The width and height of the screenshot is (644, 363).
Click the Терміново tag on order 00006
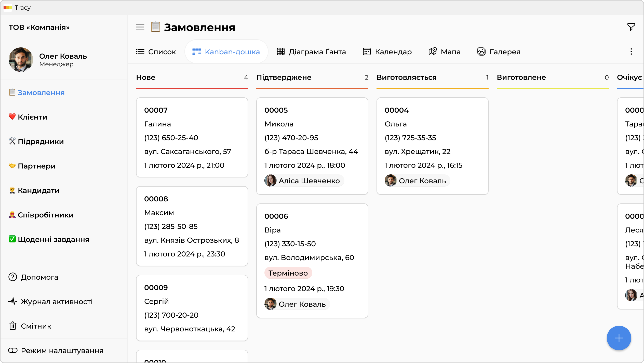288,273
